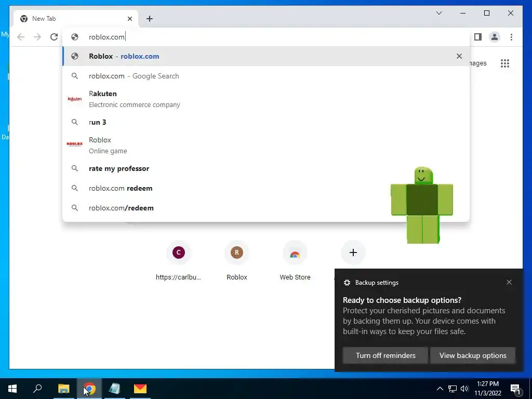Viewport: 532px width, 399px height.
Task: Show hidden system tray icons
Action: pyautogui.click(x=440, y=389)
